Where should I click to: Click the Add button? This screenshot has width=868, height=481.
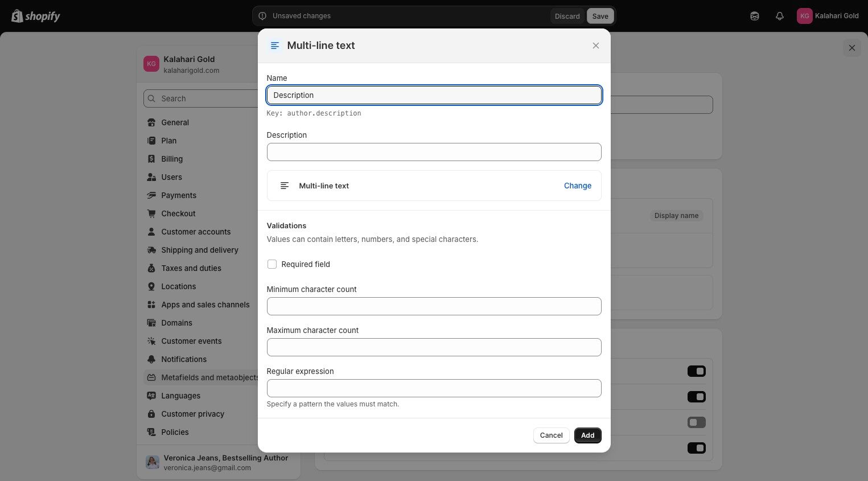point(587,435)
